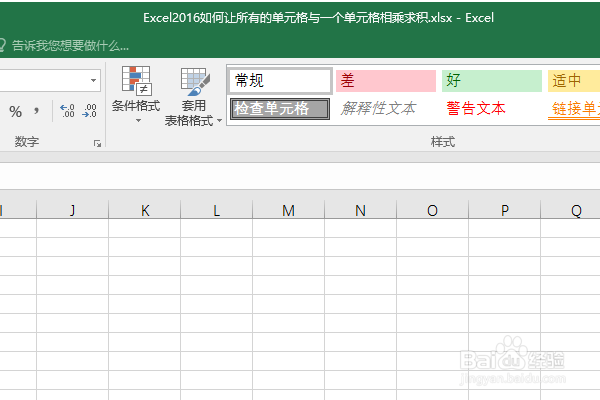This screenshot has height=400, width=600.
Task: Apply the 检查单元格 cell style
Action: click(x=280, y=109)
